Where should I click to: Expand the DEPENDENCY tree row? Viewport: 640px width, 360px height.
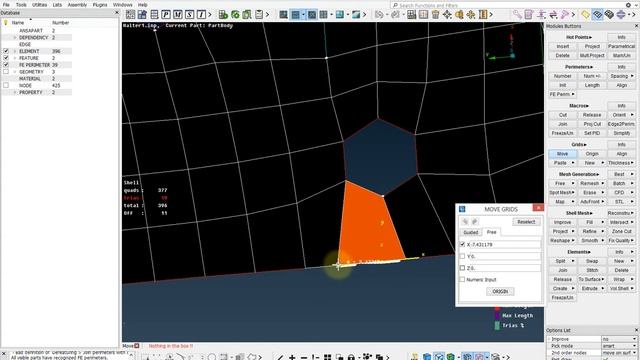click(15, 38)
